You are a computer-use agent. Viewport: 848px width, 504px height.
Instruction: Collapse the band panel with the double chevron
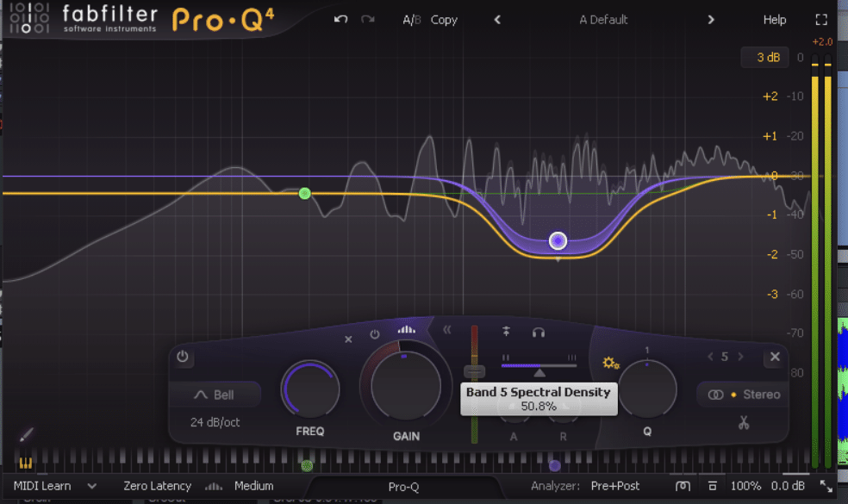coord(448,329)
